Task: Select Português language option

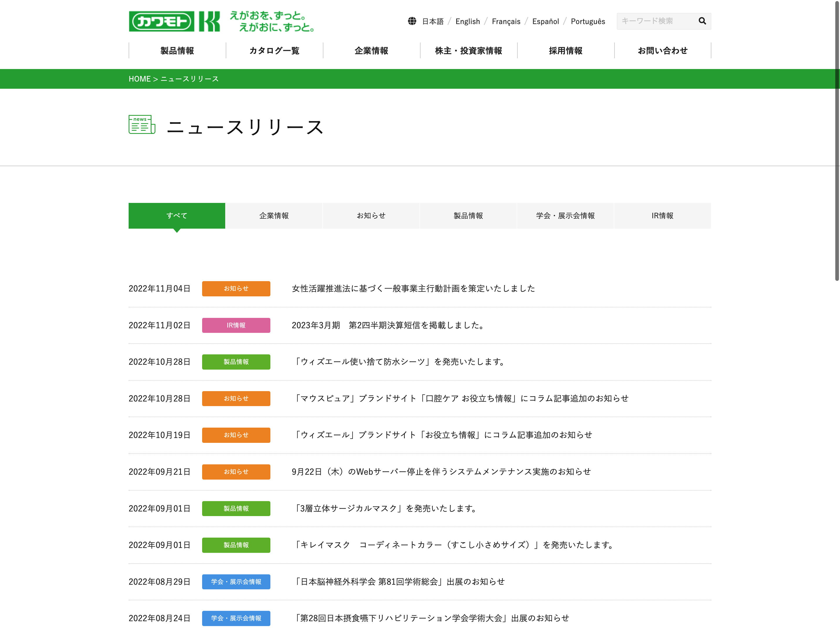Action: click(587, 21)
